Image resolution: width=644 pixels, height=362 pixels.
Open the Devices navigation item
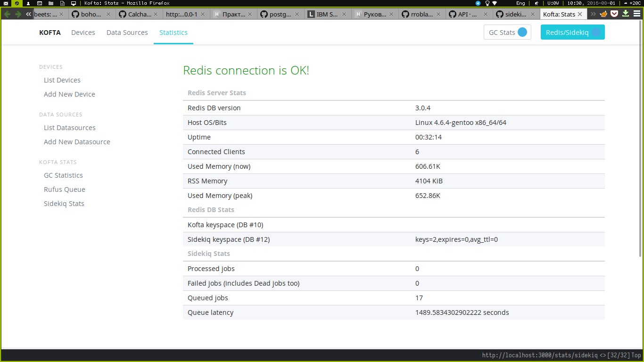point(83,33)
